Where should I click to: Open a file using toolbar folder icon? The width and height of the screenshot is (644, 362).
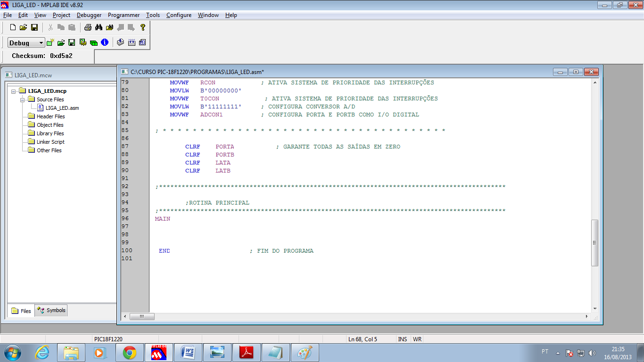pos(23,27)
